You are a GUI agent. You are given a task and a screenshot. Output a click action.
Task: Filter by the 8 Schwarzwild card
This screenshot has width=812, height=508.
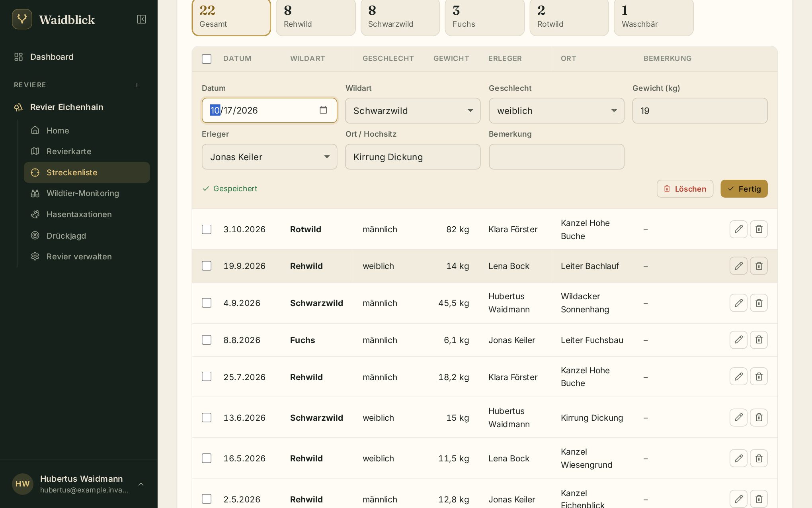[400, 17]
